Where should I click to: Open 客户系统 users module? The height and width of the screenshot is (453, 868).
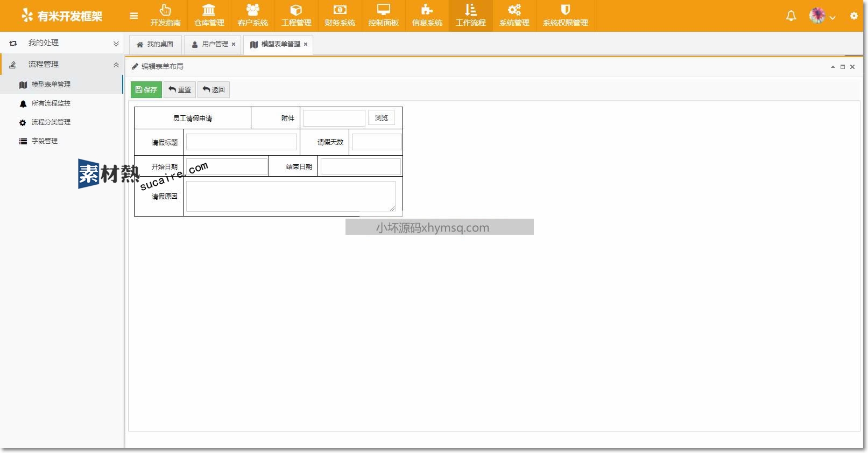pyautogui.click(x=252, y=16)
